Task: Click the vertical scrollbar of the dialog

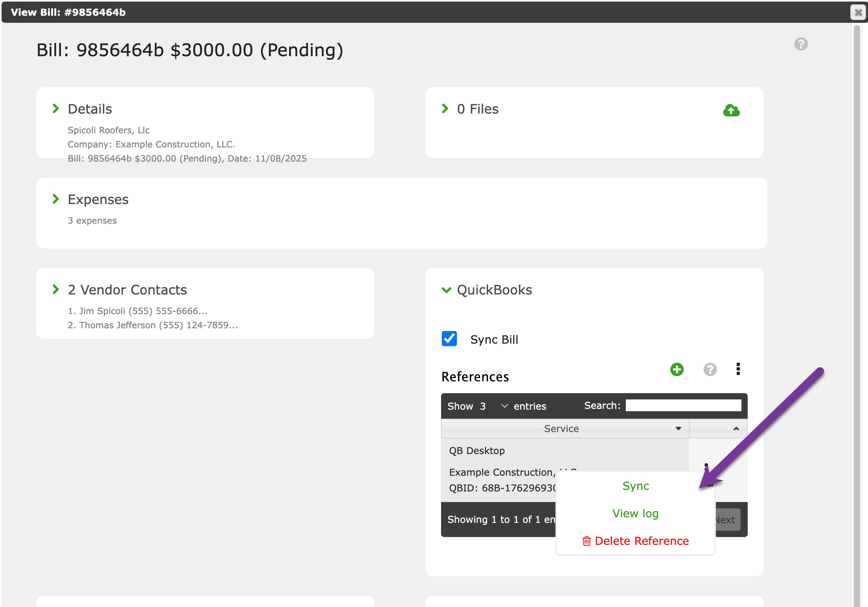Action: (x=857, y=315)
